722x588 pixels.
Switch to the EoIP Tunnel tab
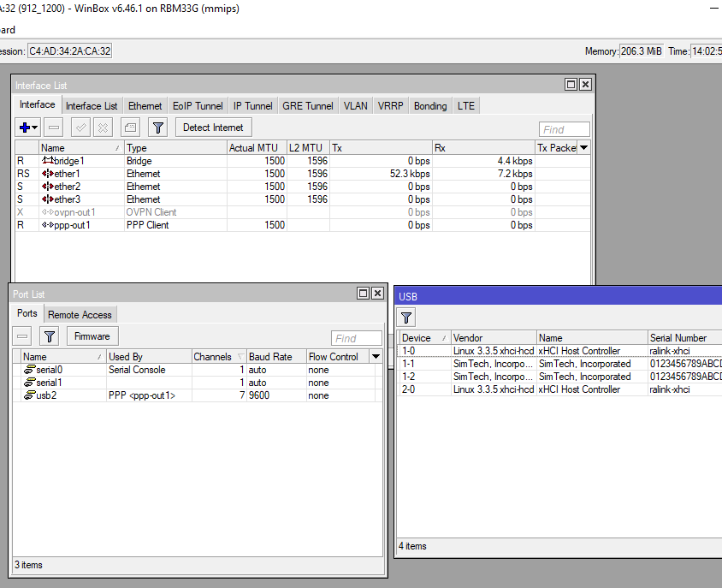(x=198, y=106)
